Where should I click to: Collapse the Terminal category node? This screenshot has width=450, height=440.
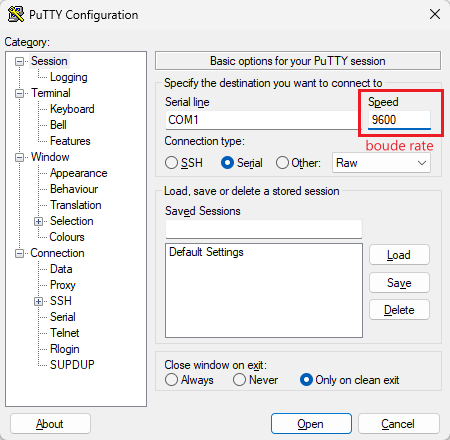[20, 93]
